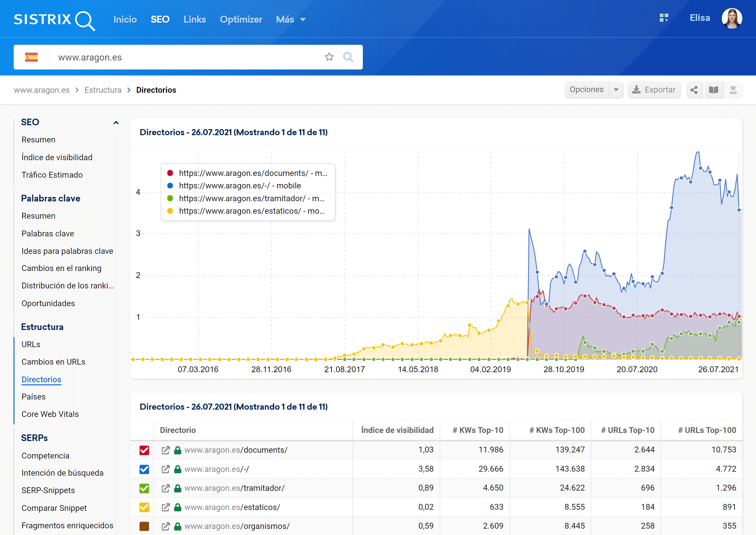Click the domain search input field
Image resolution: width=756 pixels, height=535 pixels.
click(x=184, y=57)
